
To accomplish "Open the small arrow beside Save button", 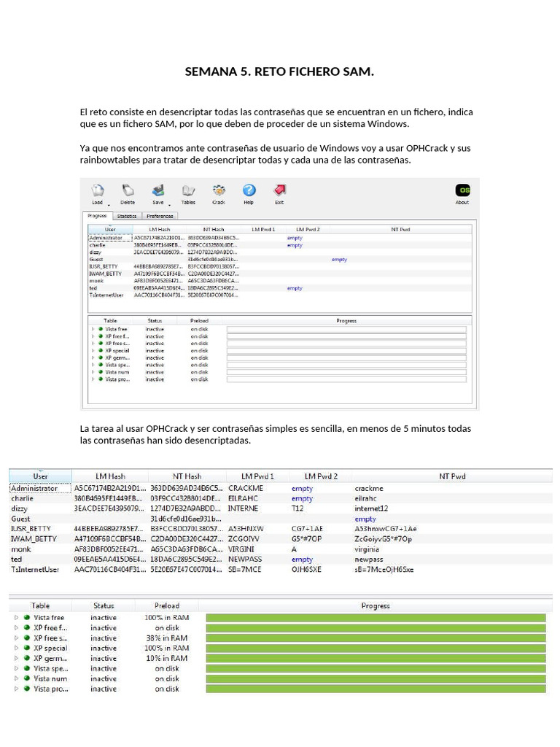I will click(x=169, y=205).
